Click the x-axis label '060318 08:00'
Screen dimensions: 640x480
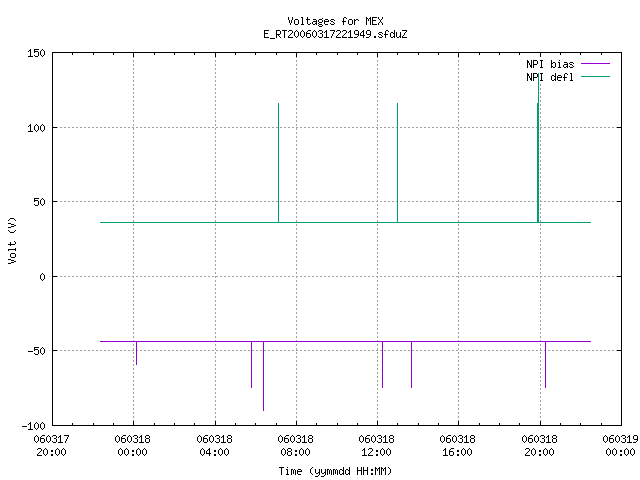pyautogui.click(x=295, y=446)
